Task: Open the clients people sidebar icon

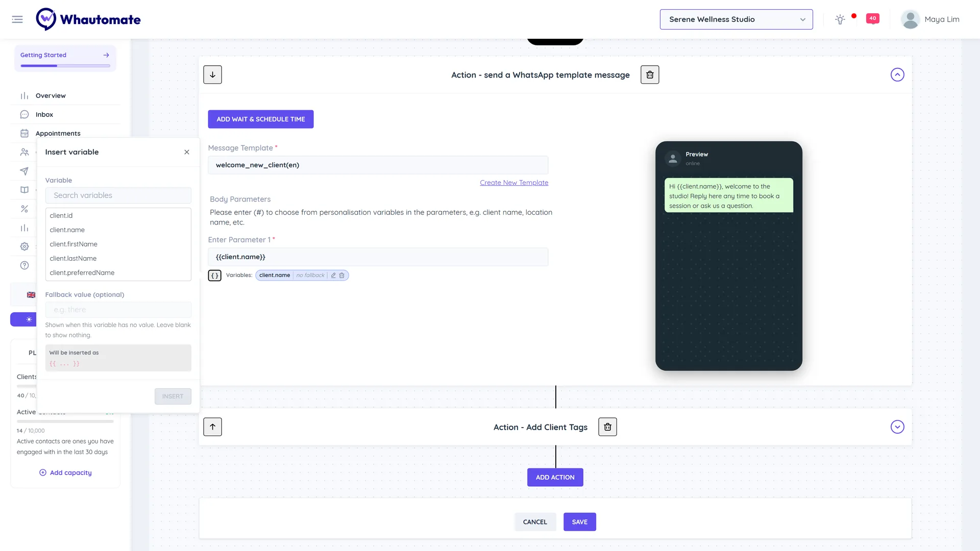Action: (24, 152)
